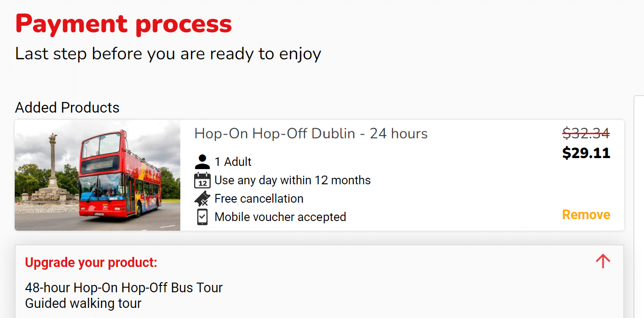Click the 'Payment process' title
The width and height of the screenshot is (644, 318).
tap(124, 23)
